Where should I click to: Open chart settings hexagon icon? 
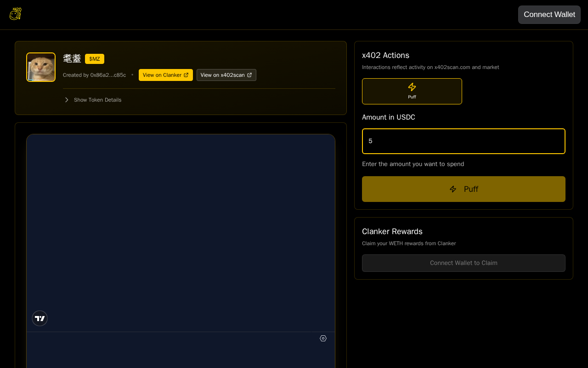click(323, 339)
